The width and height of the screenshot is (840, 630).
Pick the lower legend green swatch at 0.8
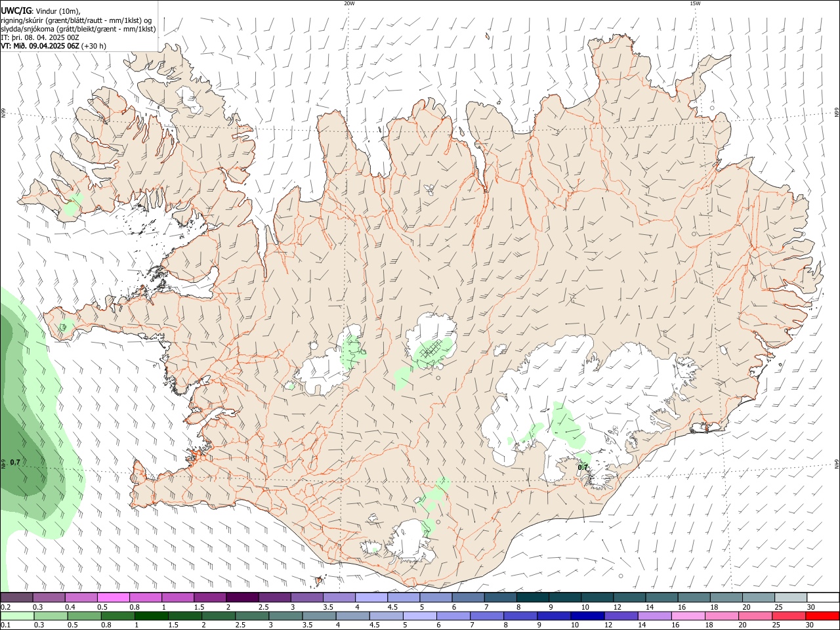[x=118, y=616]
